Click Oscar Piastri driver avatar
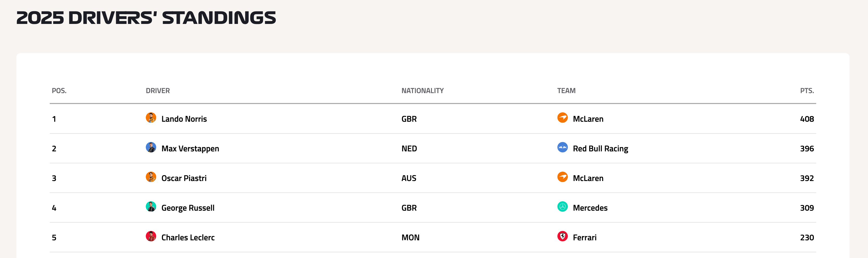868x258 pixels. tap(151, 177)
